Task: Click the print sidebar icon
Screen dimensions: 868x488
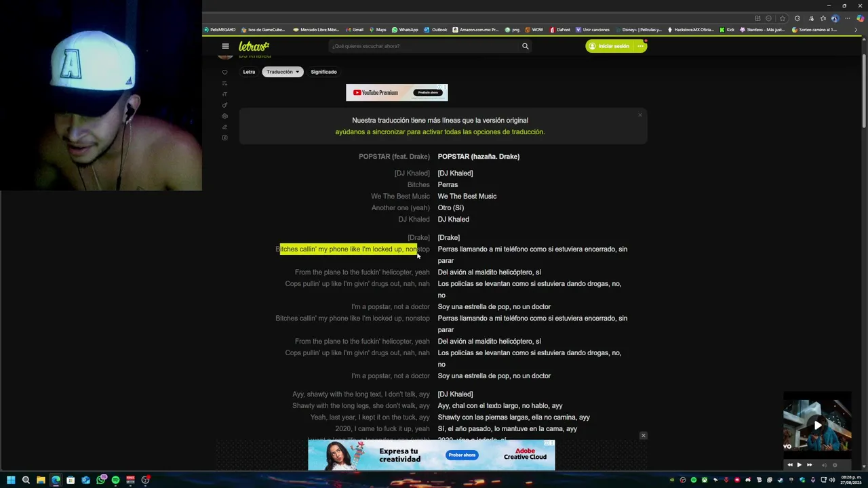Action: pyautogui.click(x=224, y=116)
